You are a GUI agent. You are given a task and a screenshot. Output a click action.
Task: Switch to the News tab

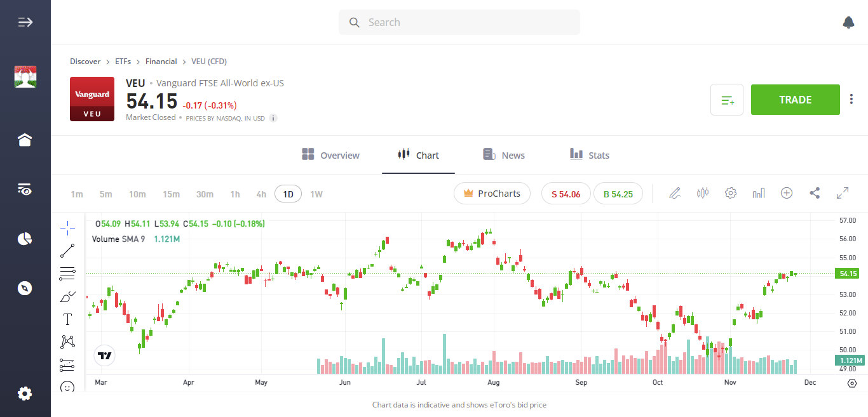[x=504, y=155]
